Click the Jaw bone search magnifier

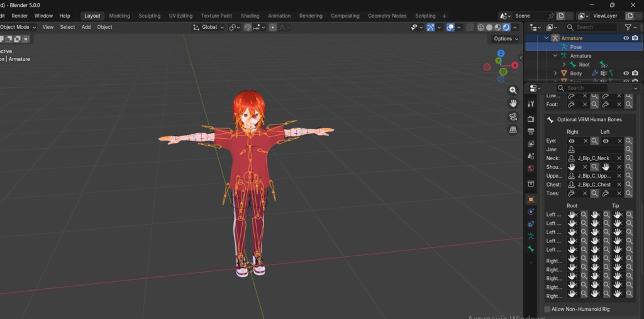click(x=628, y=149)
